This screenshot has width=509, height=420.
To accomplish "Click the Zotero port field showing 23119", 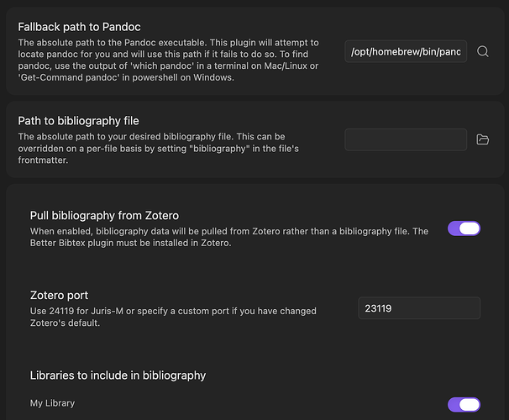I will pyautogui.click(x=418, y=308).
